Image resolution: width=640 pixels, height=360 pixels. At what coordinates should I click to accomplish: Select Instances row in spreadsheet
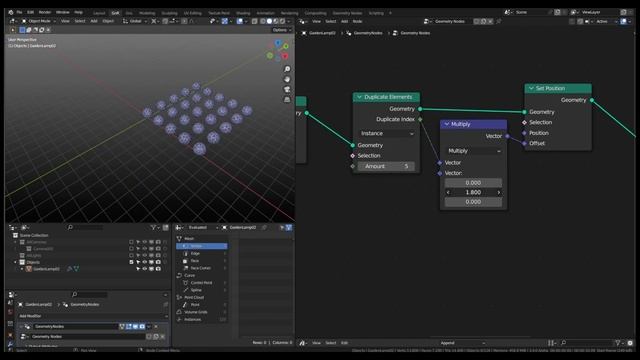(x=202, y=320)
